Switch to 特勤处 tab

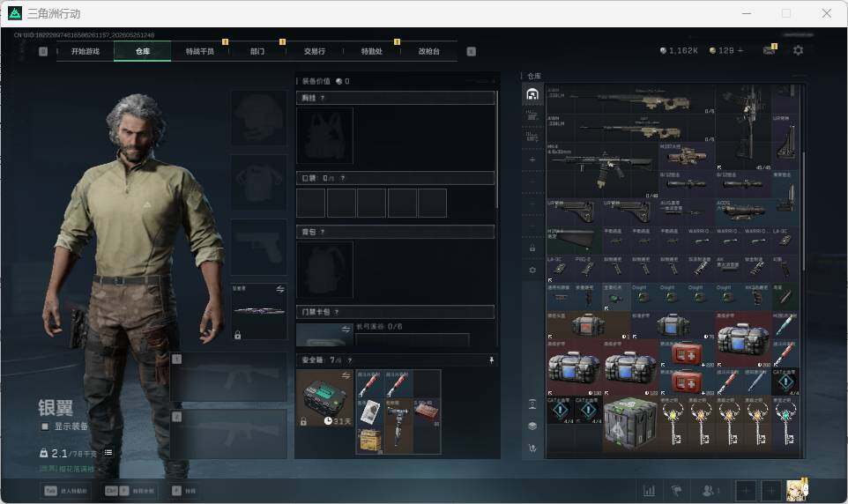coord(372,51)
